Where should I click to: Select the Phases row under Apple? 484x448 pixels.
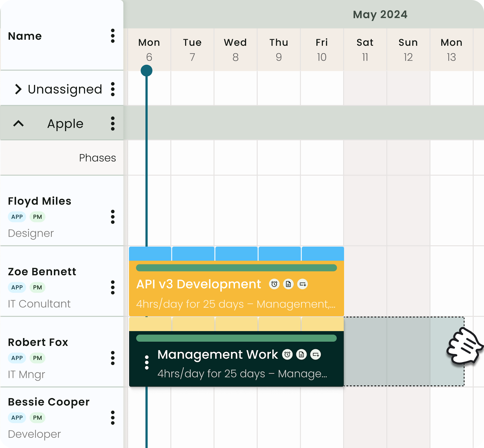pos(97,158)
